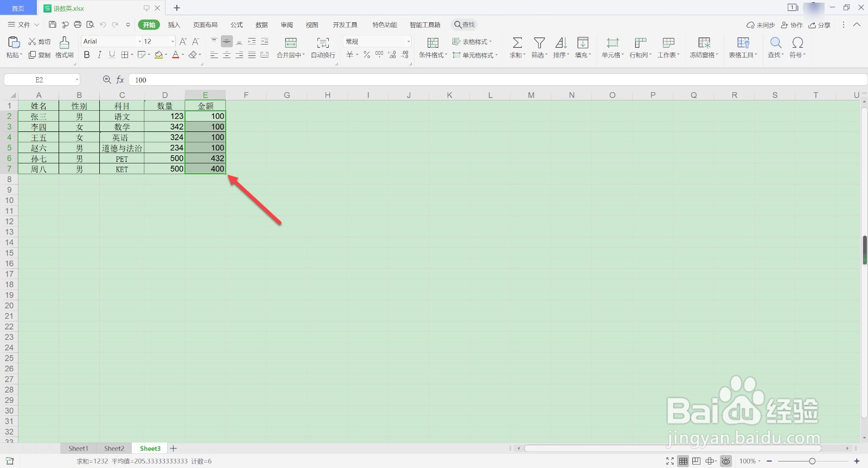The image size is (868, 468).
Task: Toggle Italic formatting
Action: click(x=99, y=55)
